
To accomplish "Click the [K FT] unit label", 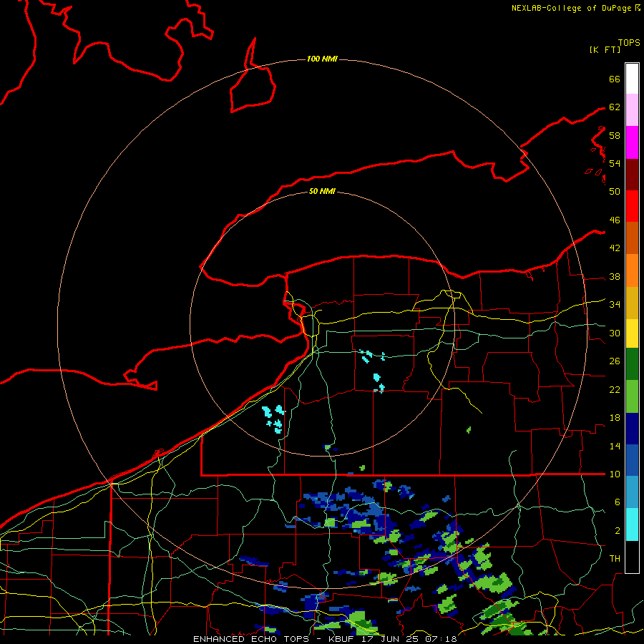I will point(605,49).
